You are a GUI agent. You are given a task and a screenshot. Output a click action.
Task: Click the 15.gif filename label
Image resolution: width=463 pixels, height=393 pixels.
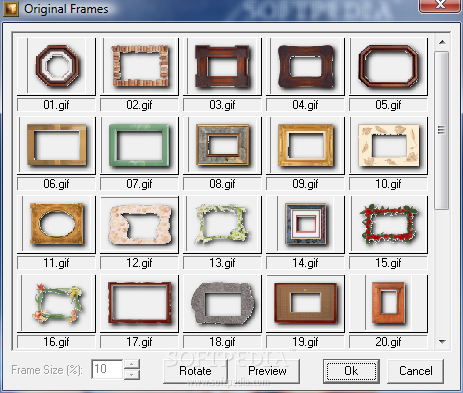[388, 263]
